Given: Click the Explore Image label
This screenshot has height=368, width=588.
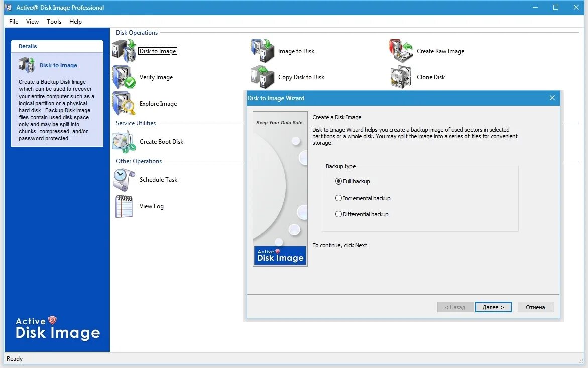Looking at the screenshot, I should 158,104.
